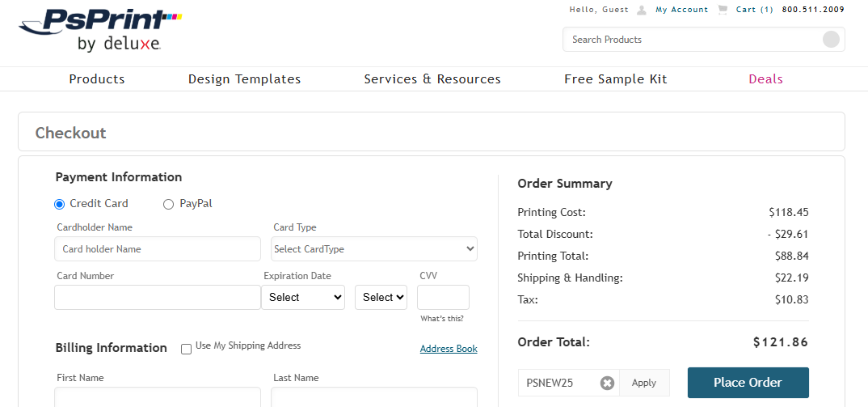868x407 pixels.
Task: Open the Cart (1) link
Action: pos(755,10)
